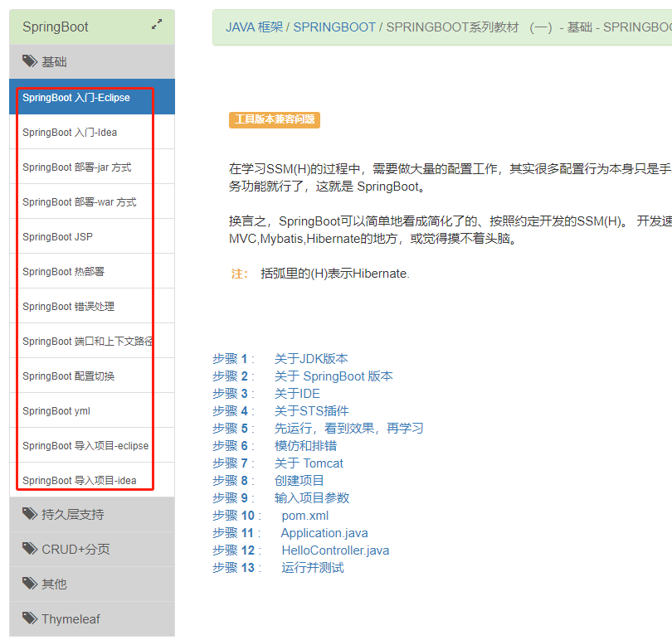Click the tag icon beside 其他

[30, 583]
